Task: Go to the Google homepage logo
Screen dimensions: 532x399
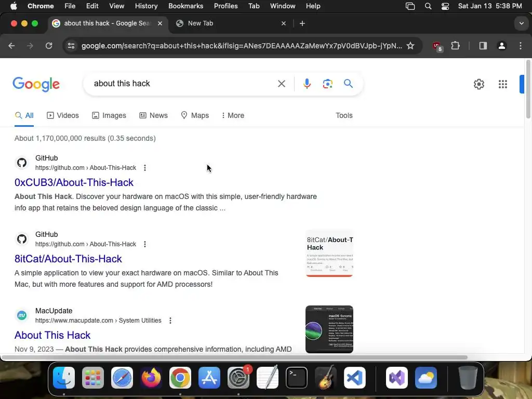Action: 36,84
